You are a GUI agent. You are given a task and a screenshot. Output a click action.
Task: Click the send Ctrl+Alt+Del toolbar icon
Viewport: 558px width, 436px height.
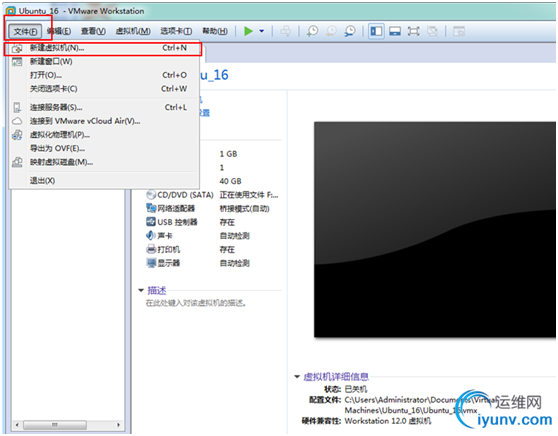click(x=285, y=31)
